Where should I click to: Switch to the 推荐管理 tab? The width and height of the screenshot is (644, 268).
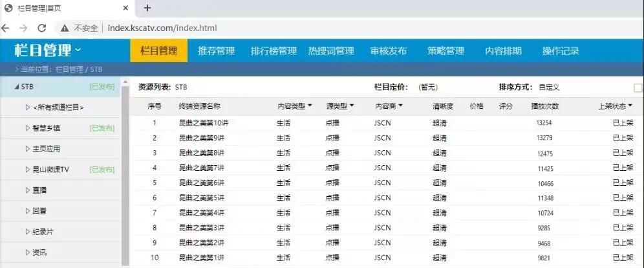click(x=216, y=51)
